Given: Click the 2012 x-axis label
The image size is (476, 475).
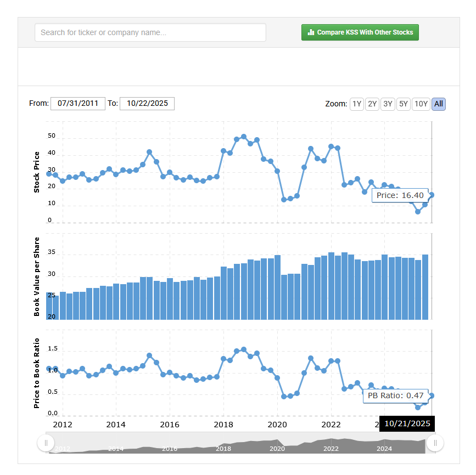Looking at the screenshot, I should pos(63,425).
